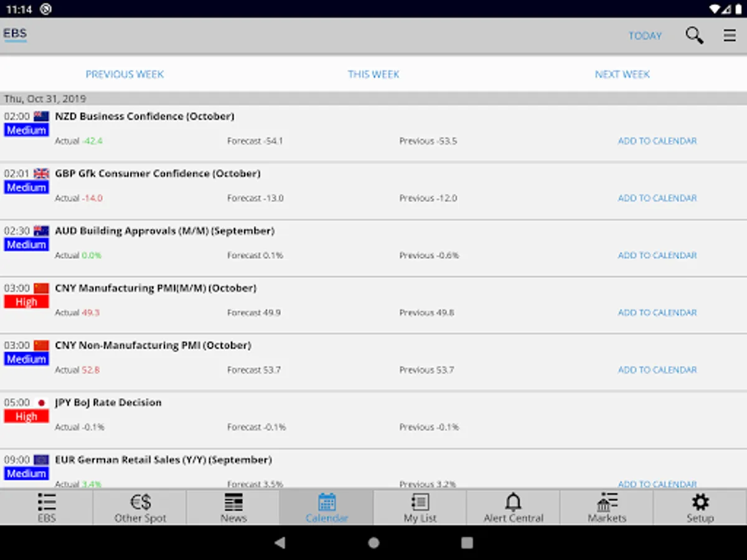Click China flag beside CNY Non-Manufacturing PMI
The width and height of the screenshot is (747, 560).
(x=41, y=345)
